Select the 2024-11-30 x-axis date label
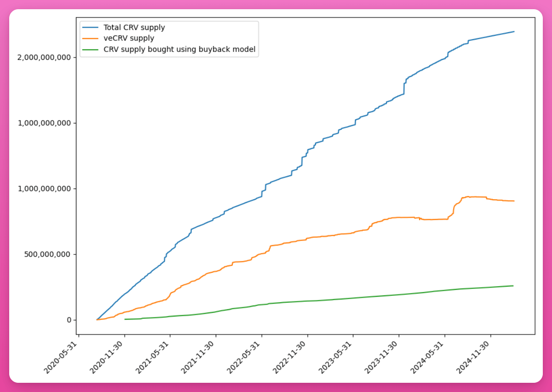The image size is (552, 392). tap(474, 357)
